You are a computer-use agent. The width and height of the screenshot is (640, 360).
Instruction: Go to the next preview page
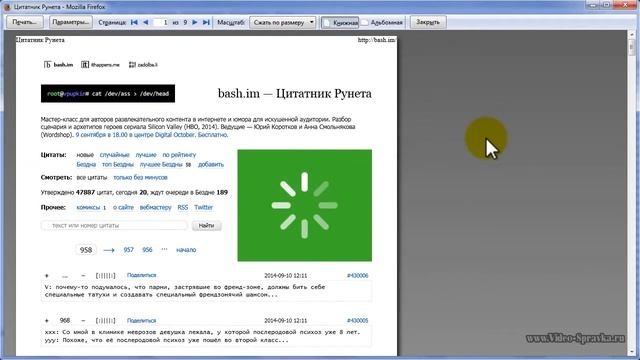195,22
